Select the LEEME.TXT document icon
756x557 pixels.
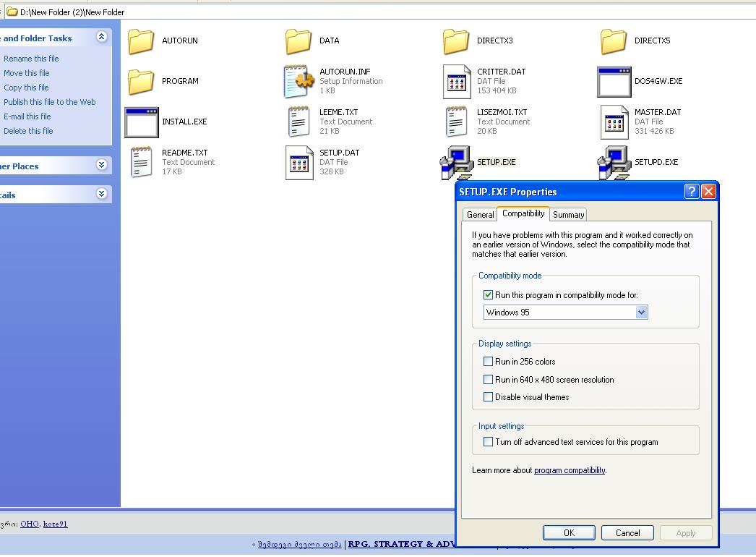pos(298,122)
